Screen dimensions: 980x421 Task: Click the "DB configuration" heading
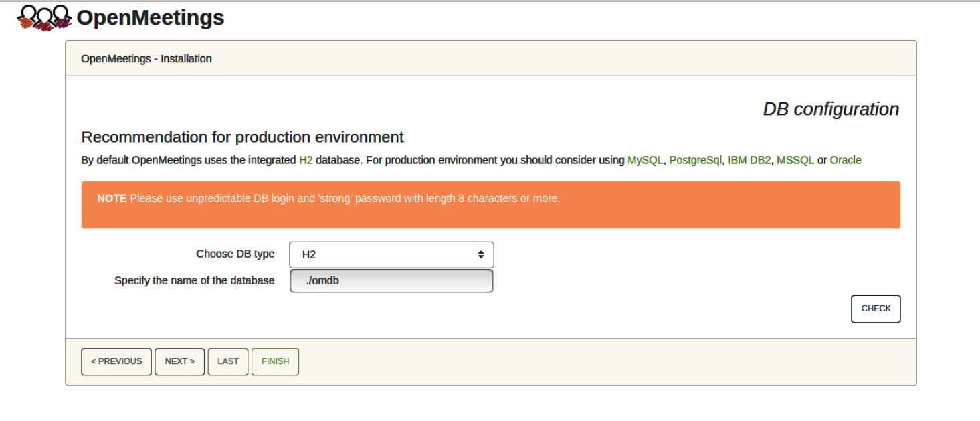(x=831, y=110)
